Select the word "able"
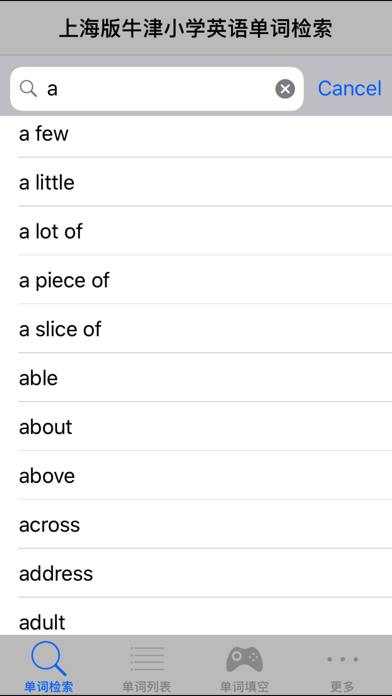Viewport: 392px width, 696px height. pos(196,378)
